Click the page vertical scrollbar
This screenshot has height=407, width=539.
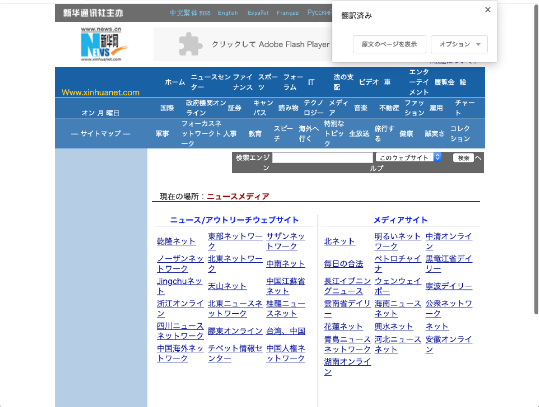pos(536,159)
